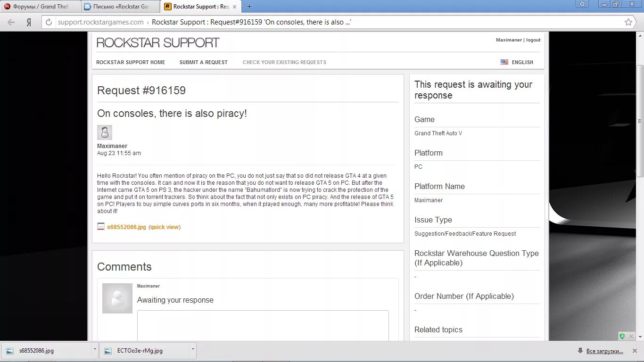
Task: Click 'Related topics' heading
Action: (x=438, y=329)
